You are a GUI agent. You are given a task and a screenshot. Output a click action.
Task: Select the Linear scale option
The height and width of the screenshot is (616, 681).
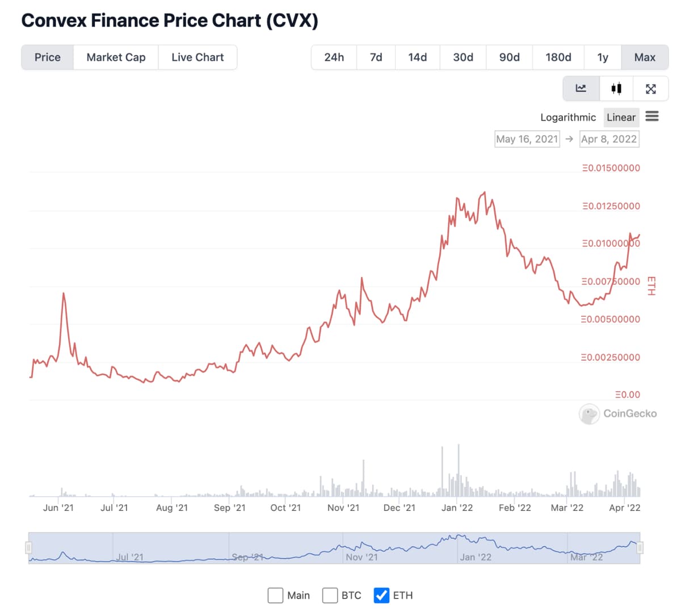click(621, 118)
